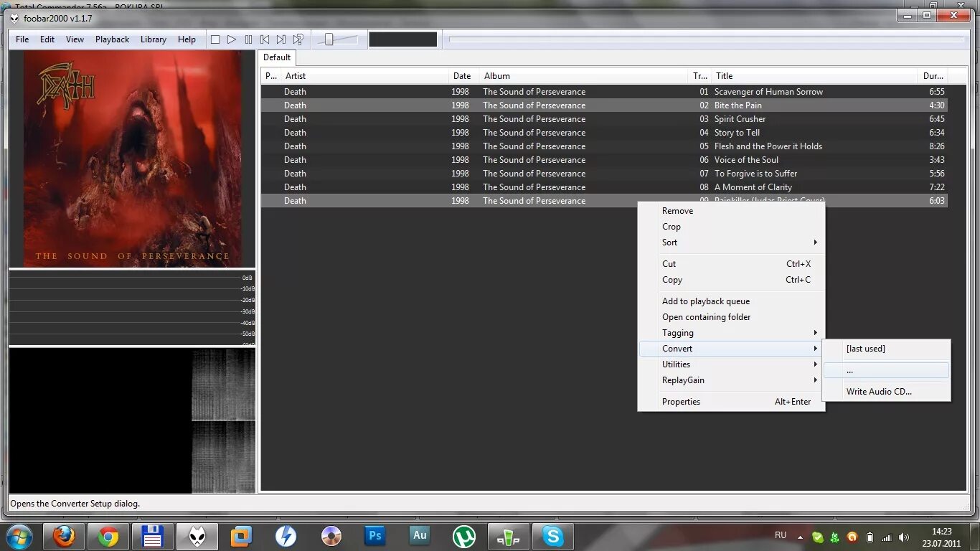Choose Write Audio CD... option
Screen dimensions: 980x551
886,392
